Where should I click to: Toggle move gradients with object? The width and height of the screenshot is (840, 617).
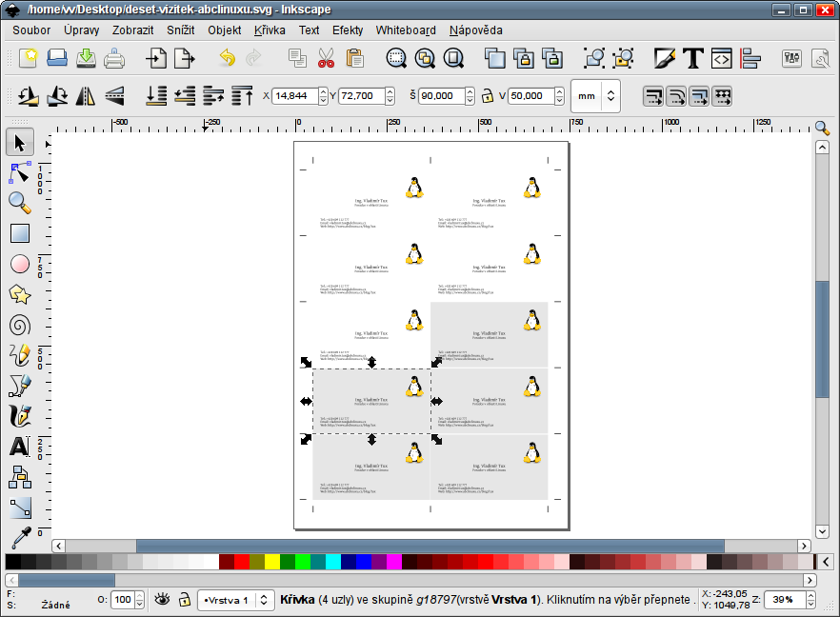(699, 96)
